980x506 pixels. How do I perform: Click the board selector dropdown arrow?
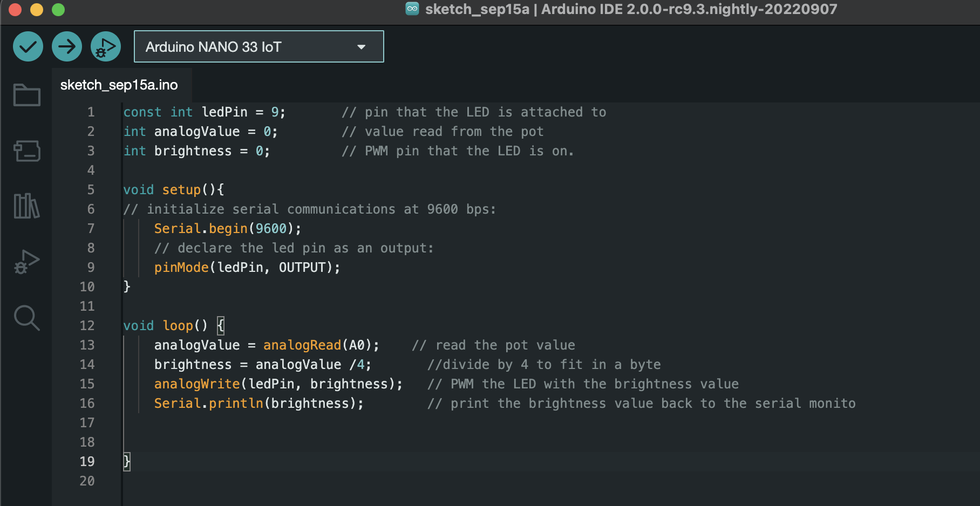[362, 47]
